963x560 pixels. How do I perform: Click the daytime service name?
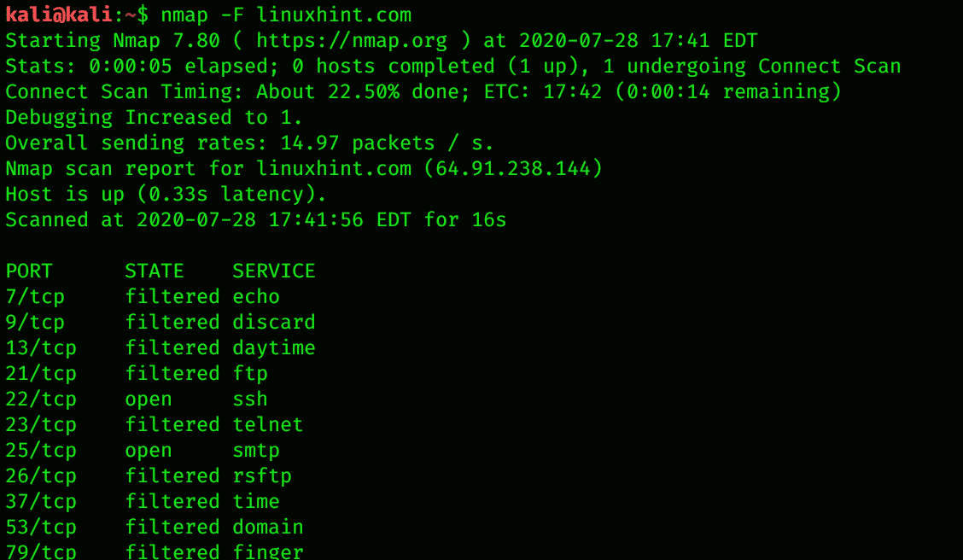tap(274, 347)
